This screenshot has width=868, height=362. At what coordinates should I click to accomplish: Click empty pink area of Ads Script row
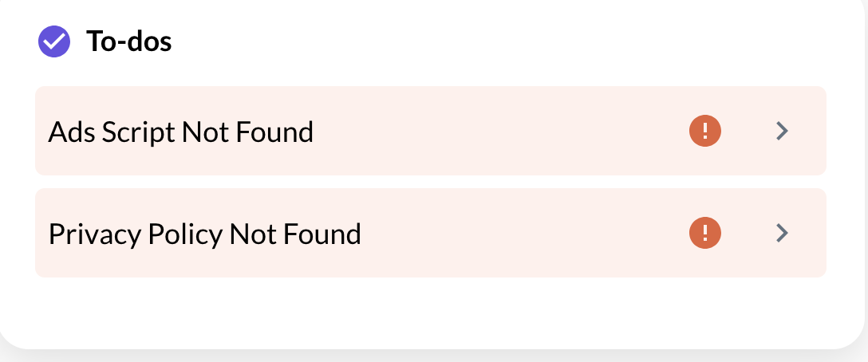(x=495, y=131)
